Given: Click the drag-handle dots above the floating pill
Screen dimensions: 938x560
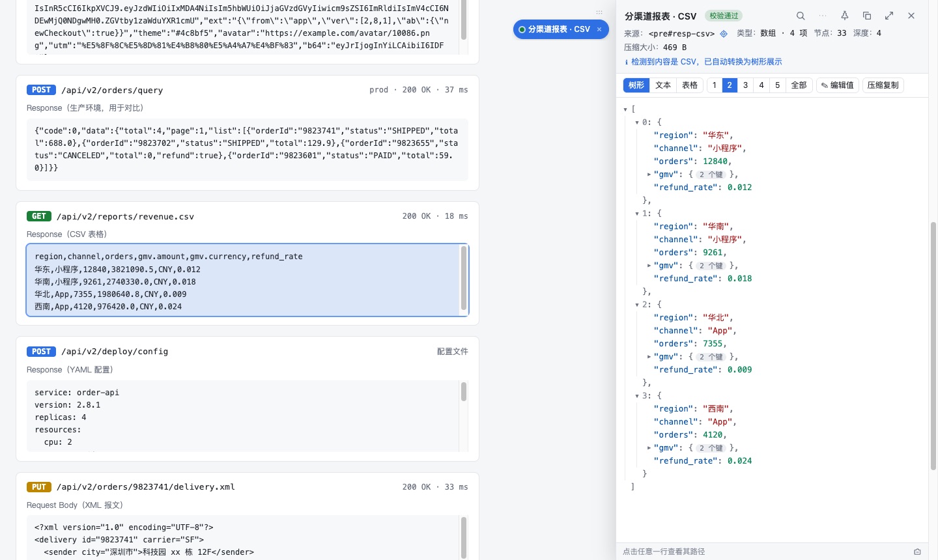Looking at the screenshot, I should coord(599,12).
